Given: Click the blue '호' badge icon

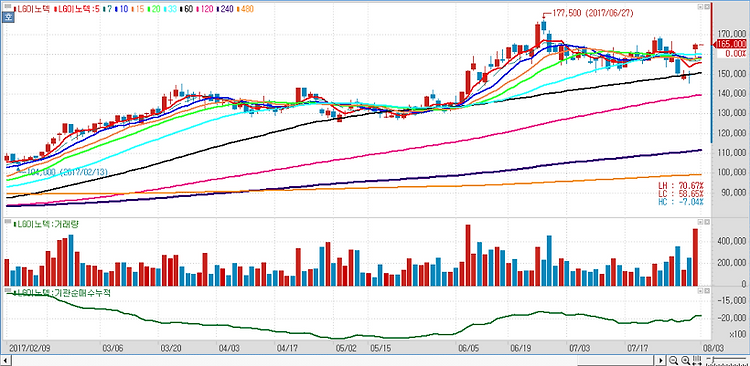Looking at the screenshot, I should [x=9, y=18].
